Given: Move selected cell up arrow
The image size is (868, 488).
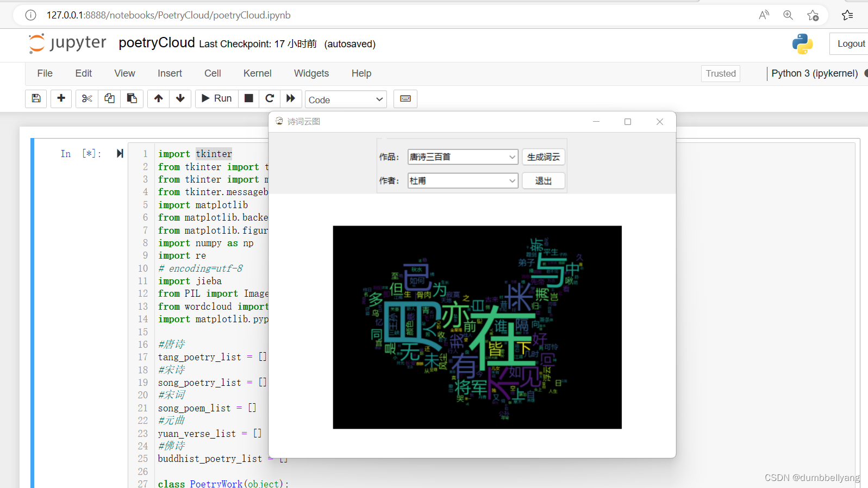Looking at the screenshot, I should tap(158, 98).
